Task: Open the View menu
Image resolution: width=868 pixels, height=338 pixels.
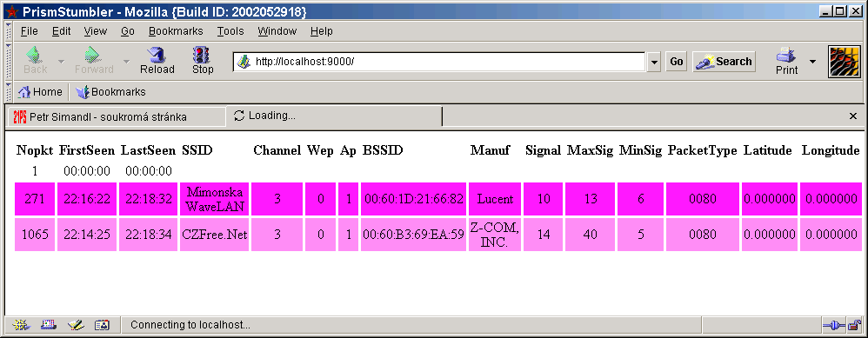Action: (95, 31)
